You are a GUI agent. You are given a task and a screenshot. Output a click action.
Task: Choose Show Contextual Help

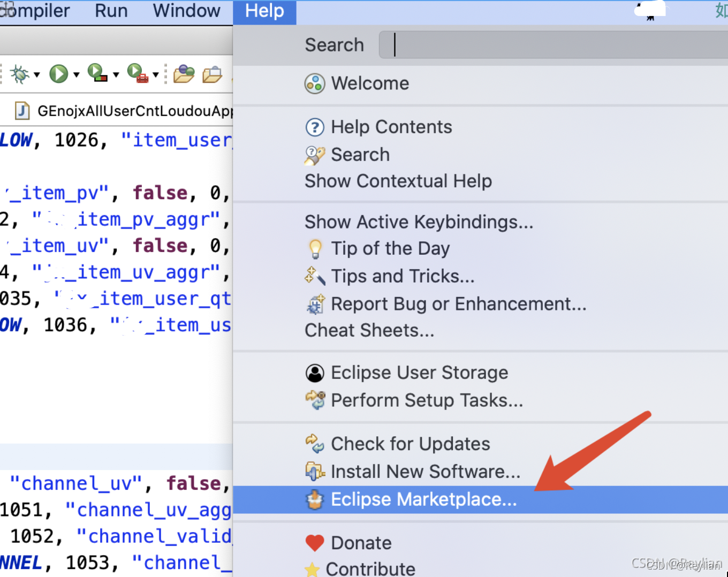click(x=480, y=181)
